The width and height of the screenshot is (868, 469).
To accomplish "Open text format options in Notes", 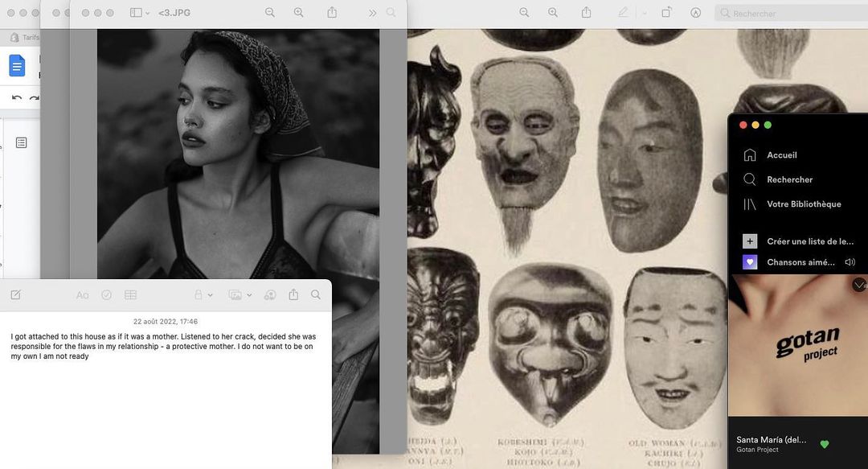I will [82, 295].
